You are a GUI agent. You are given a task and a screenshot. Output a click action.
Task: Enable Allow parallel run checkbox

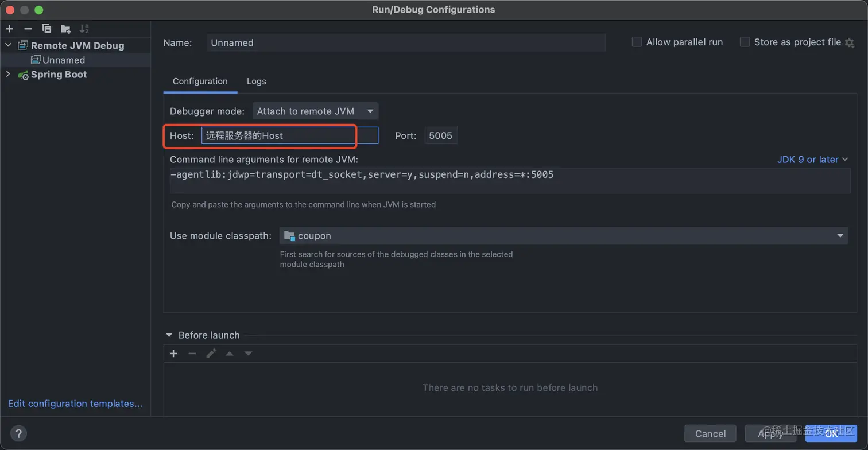coord(637,42)
